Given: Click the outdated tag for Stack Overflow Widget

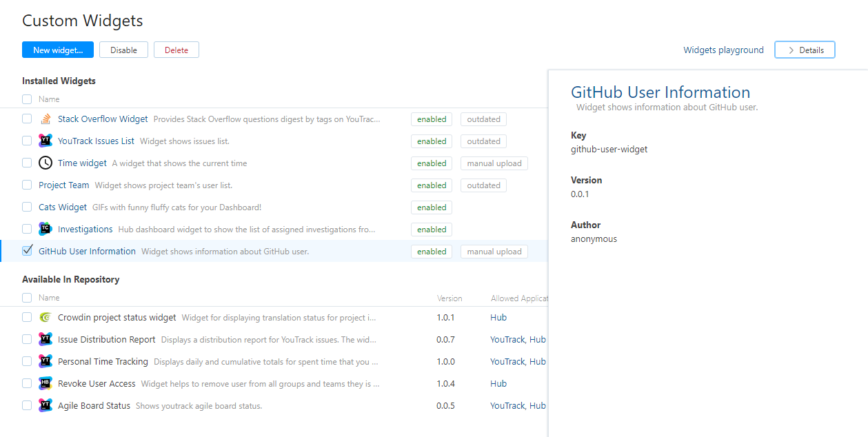Looking at the screenshot, I should 483,119.
